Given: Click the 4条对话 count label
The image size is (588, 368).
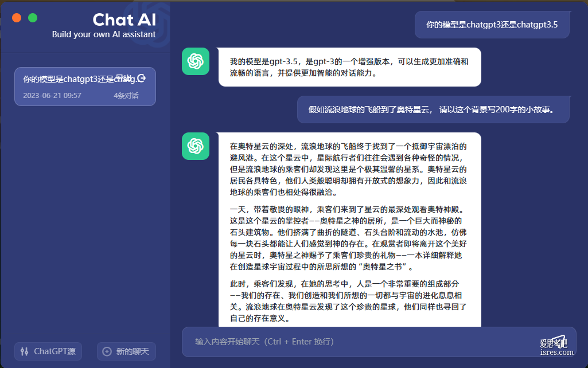Looking at the screenshot, I should (126, 96).
